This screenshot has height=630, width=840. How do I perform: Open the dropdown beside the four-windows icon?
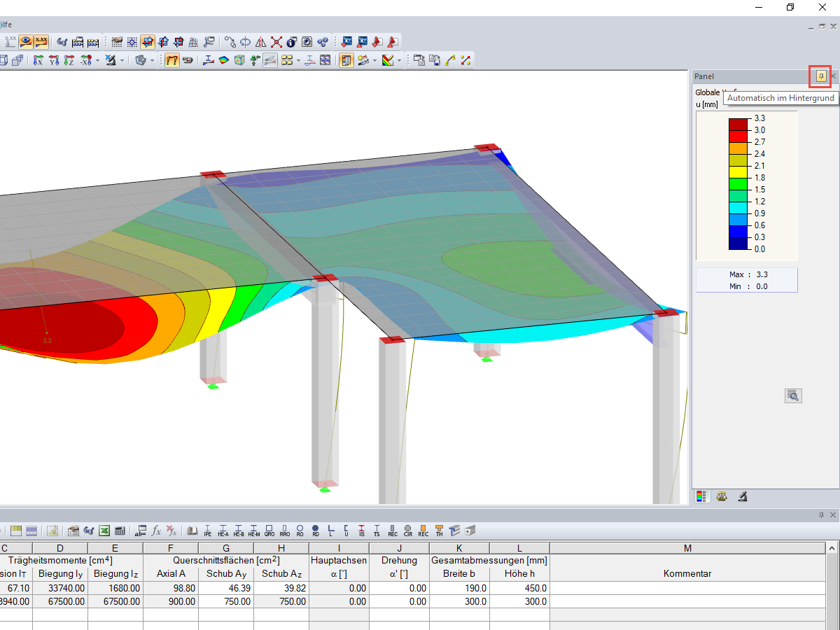pos(298,60)
